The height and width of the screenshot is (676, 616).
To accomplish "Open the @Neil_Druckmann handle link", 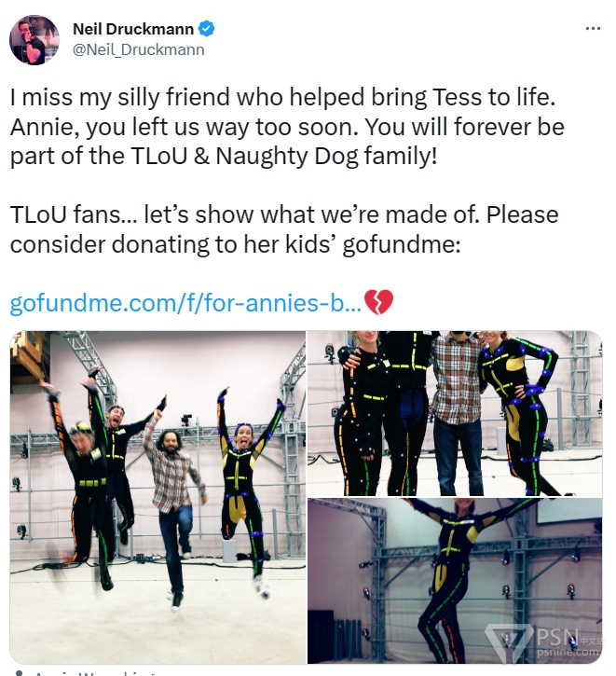I will 139,49.
